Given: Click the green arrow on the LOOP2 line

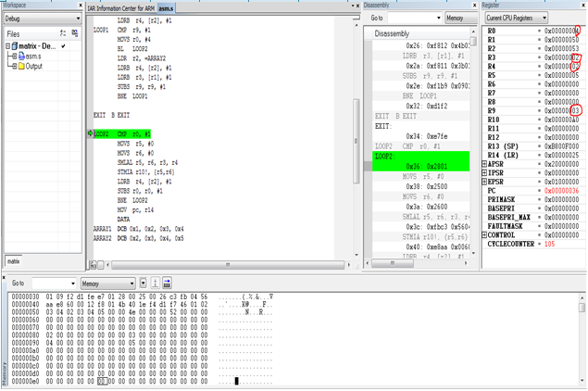Looking at the screenshot, I should 90,133.
